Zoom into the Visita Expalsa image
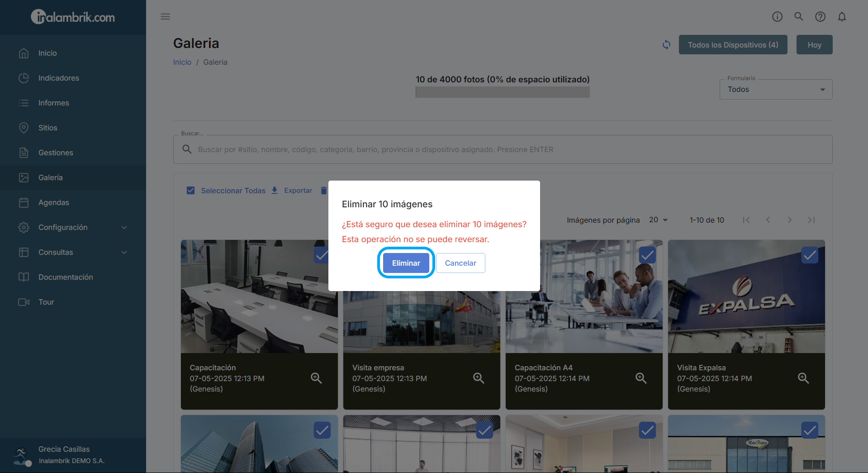Screen dimensions: 868x473 click(803, 378)
